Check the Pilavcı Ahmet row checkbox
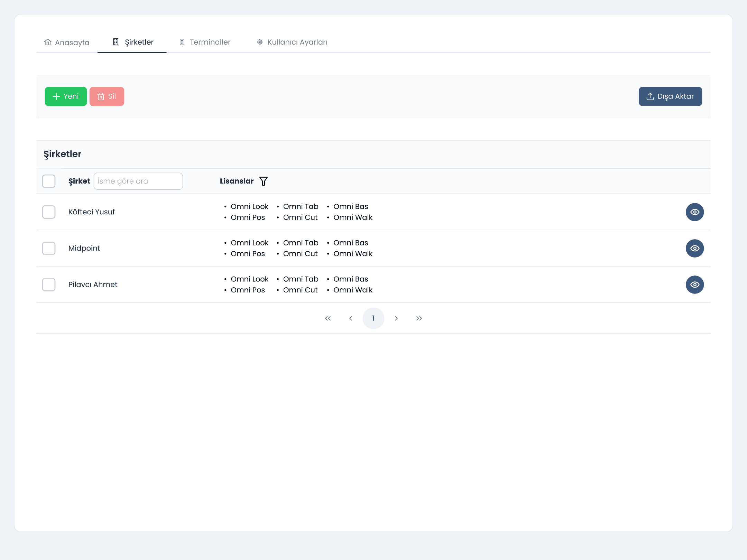 coord(49,284)
